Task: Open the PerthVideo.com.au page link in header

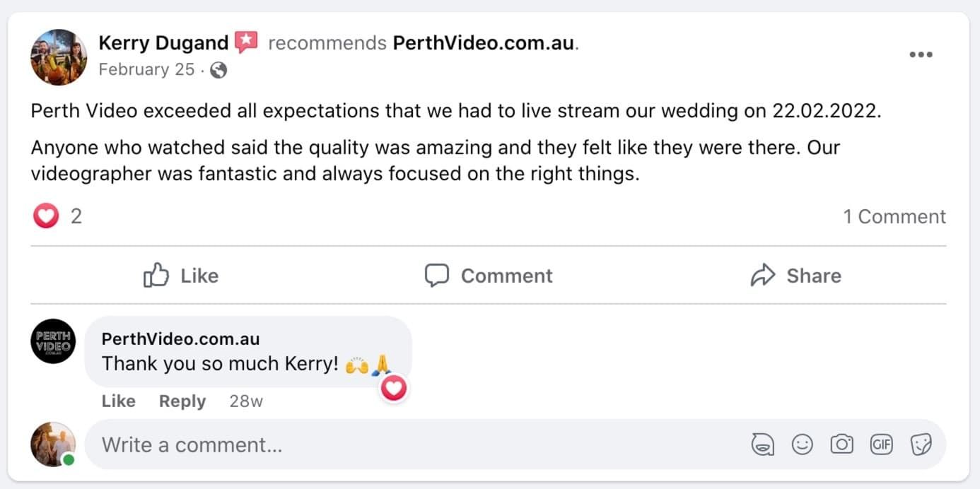Action: coord(484,43)
